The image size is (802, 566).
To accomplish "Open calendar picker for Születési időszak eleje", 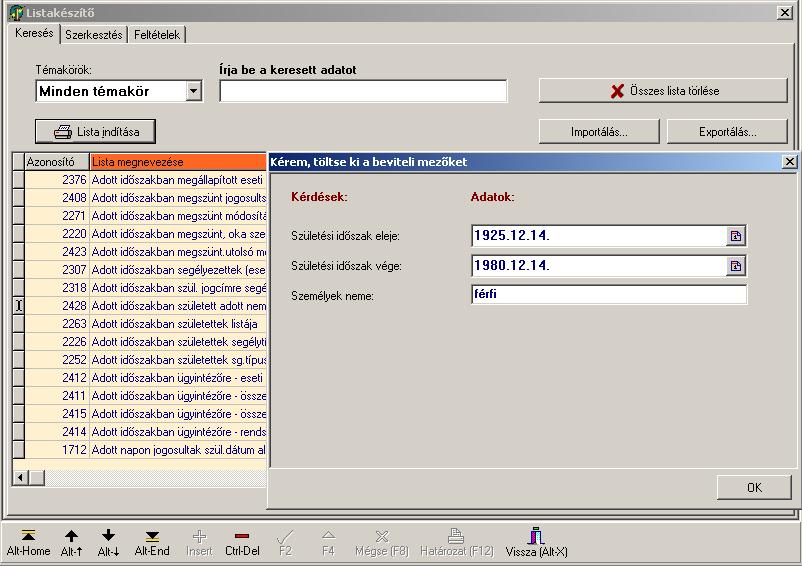I will pos(736,236).
